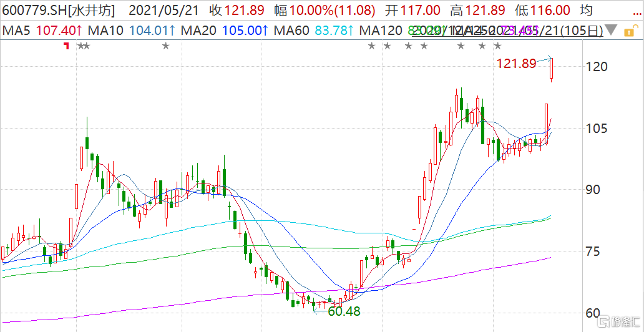The image size is (644, 332).
Task: Open the gray triangle period dropdown
Action: 612,31
